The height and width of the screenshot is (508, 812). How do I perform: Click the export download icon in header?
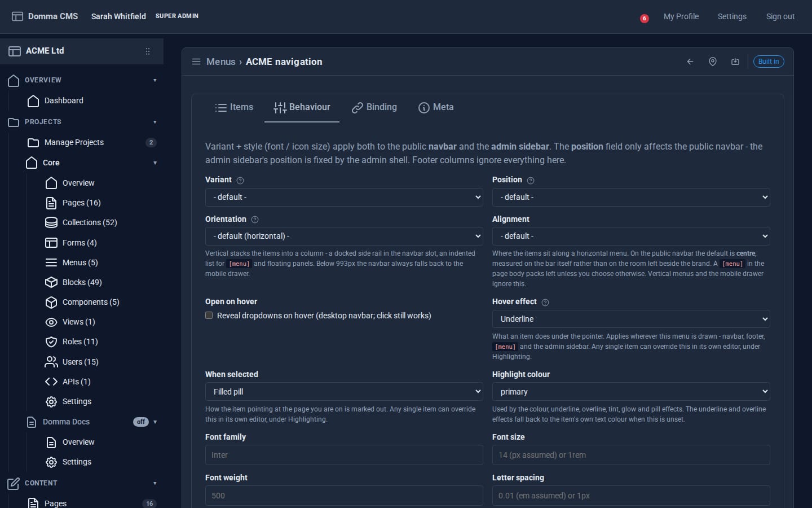(735, 62)
